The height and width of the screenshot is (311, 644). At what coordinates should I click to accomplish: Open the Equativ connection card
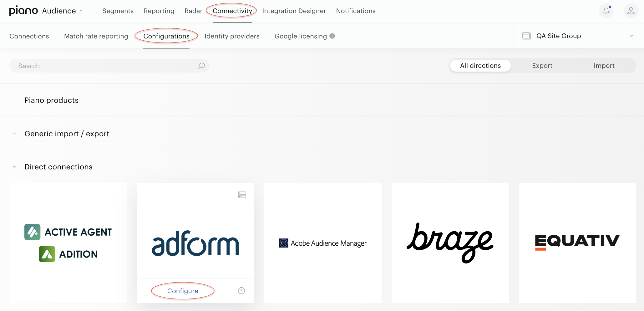tap(577, 243)
